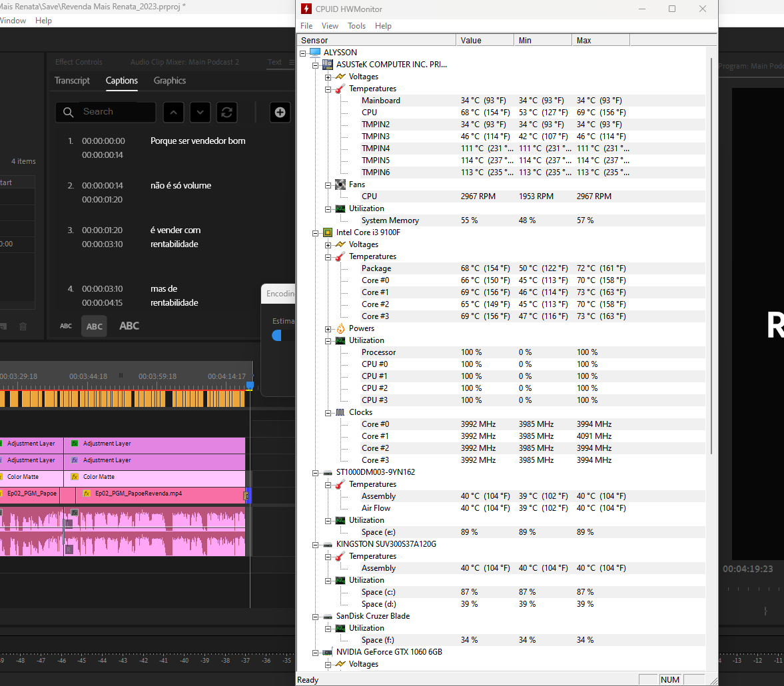This screenshot has height=686, width=784.
Task: Click the NVIDIA GeForce GTX 1060 card icon
Action: coord(328,653)
